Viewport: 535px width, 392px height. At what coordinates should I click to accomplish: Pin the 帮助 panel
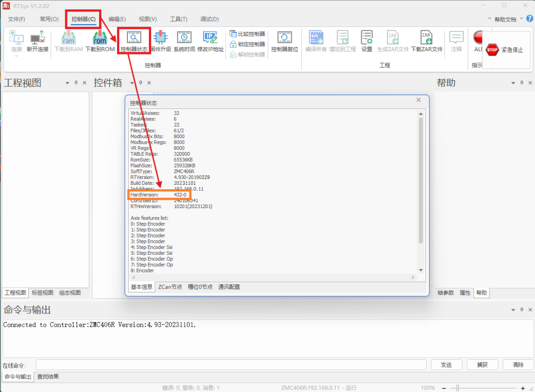522,83
